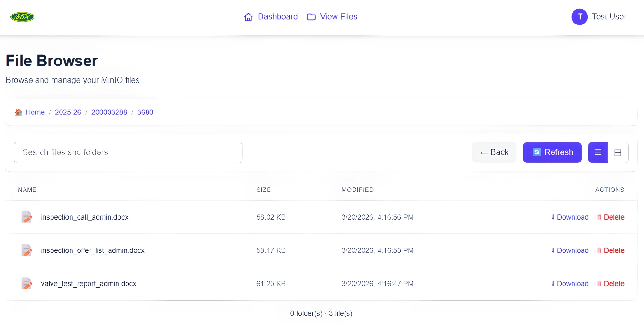This screenshot has height=323, width=644.
Task: Open the Dashboard navigation item
Action: (277, 17)
